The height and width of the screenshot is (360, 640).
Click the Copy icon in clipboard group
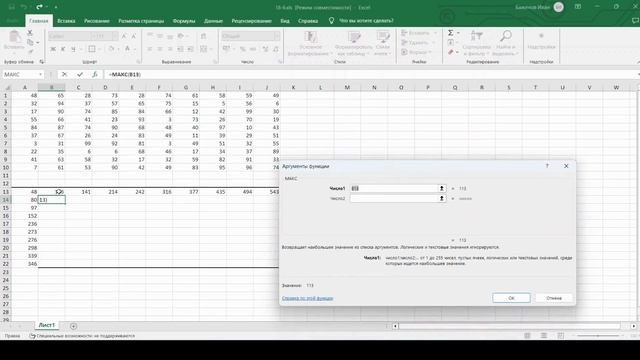(30, 42)
